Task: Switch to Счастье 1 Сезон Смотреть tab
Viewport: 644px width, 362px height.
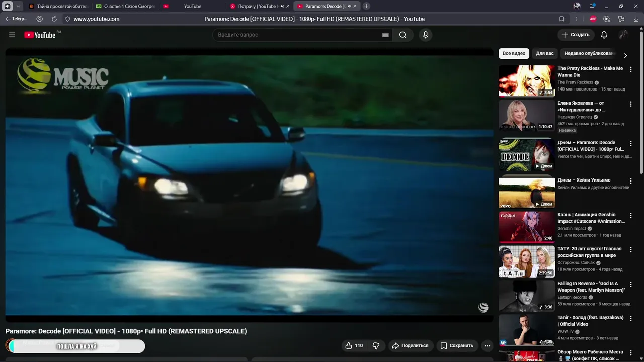Action: click(x=125, y=6)
